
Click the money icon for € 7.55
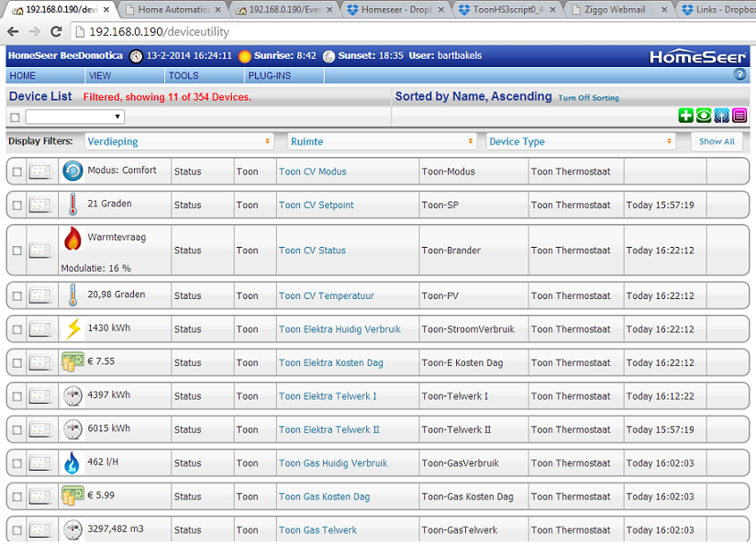72,362
